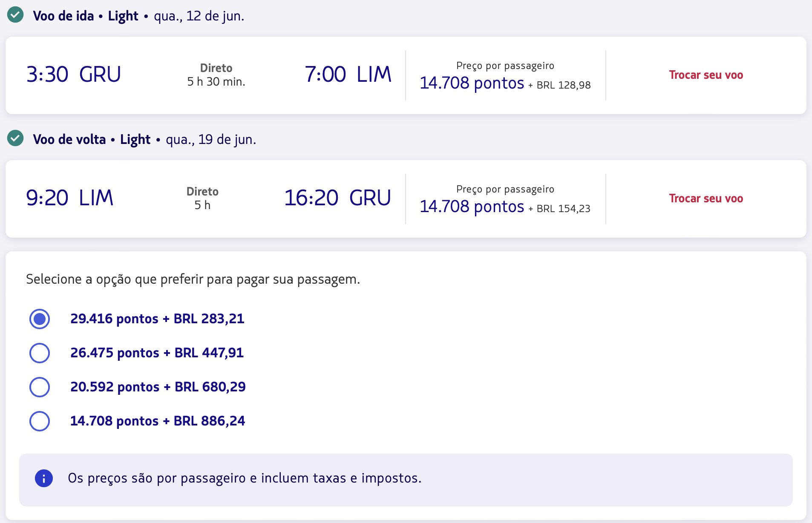Select 26.475 pontos + BRL 447,91 option
Viewport: 812px width, 523px height.
click(40, 353)
